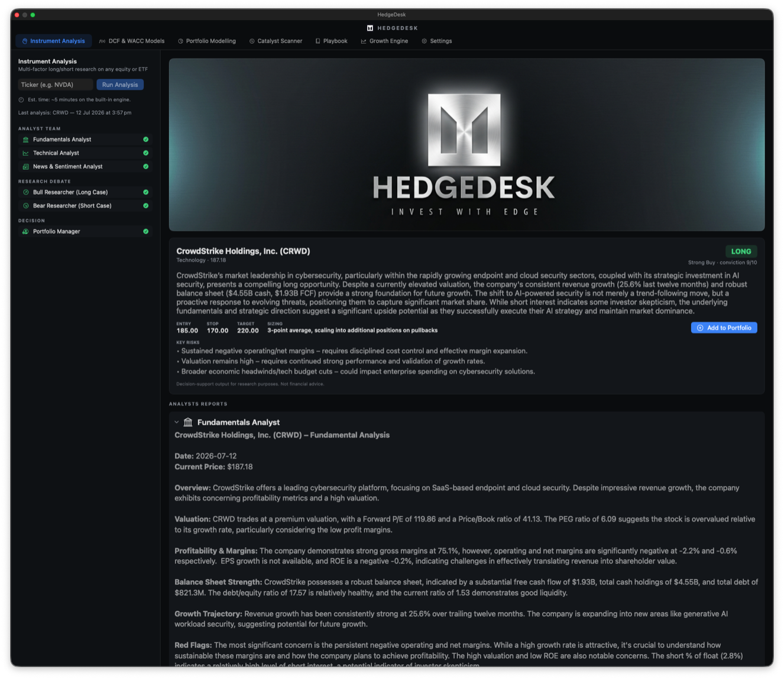Viewport: 784px width, 679px height.
Task: Click the Catalyst Scanner target icon
Action: pyautogui.click(x=252, y=41)
